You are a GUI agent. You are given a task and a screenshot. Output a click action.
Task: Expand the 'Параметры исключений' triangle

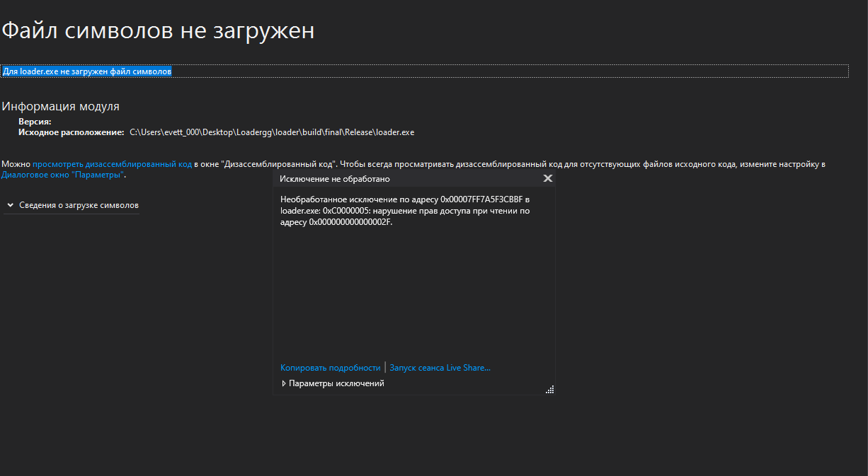click(284, 383)
